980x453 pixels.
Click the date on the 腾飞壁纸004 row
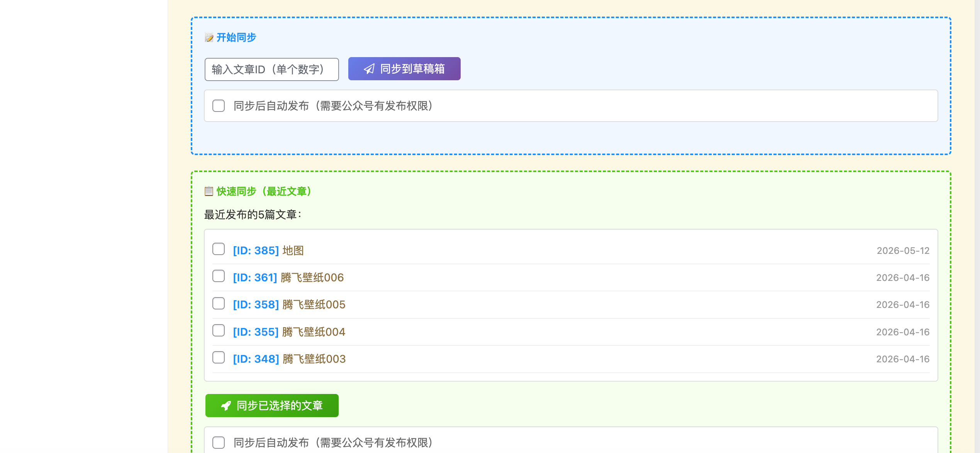pos(903,332)
